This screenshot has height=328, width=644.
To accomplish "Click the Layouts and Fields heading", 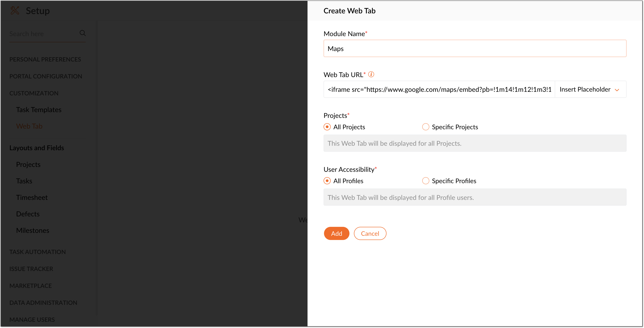I will (37, 148).
